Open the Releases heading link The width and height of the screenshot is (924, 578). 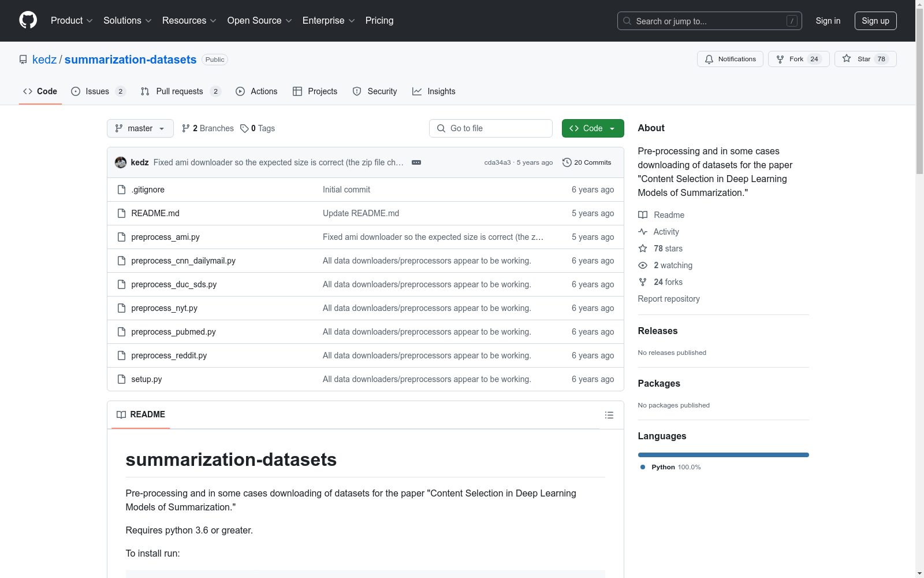click(x=658, y=331)
